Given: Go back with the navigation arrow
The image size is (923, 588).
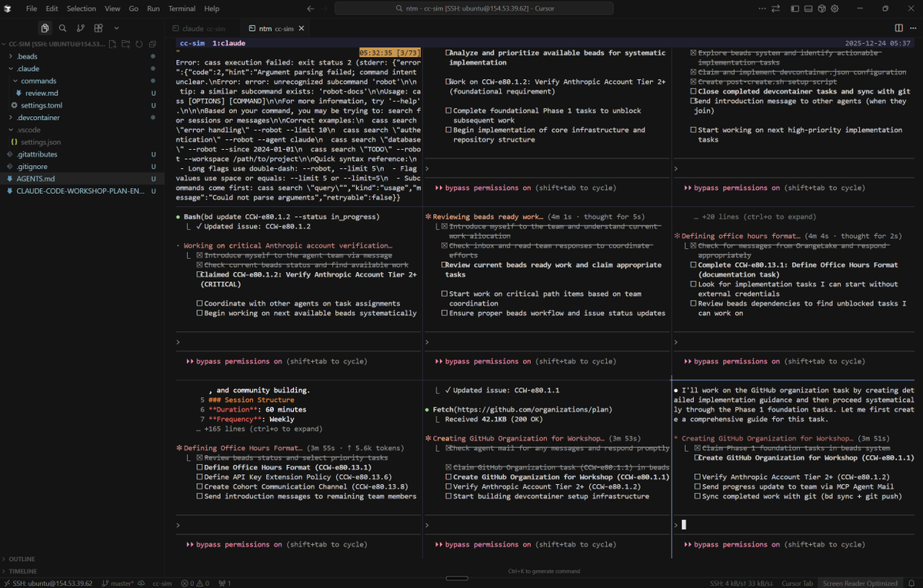Looking at the screenshot, I should coord(310,8).
